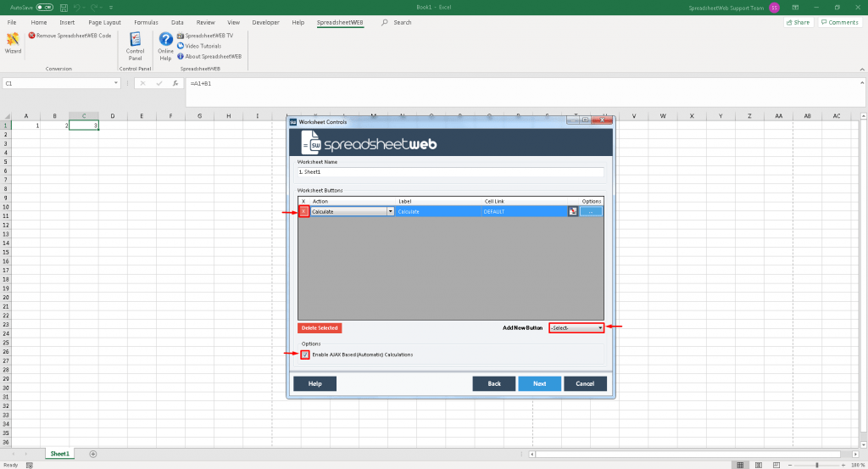868x469 pixels.
Task: Click Remove SpreadsheetWEB Code
Action: pos(70,36)
